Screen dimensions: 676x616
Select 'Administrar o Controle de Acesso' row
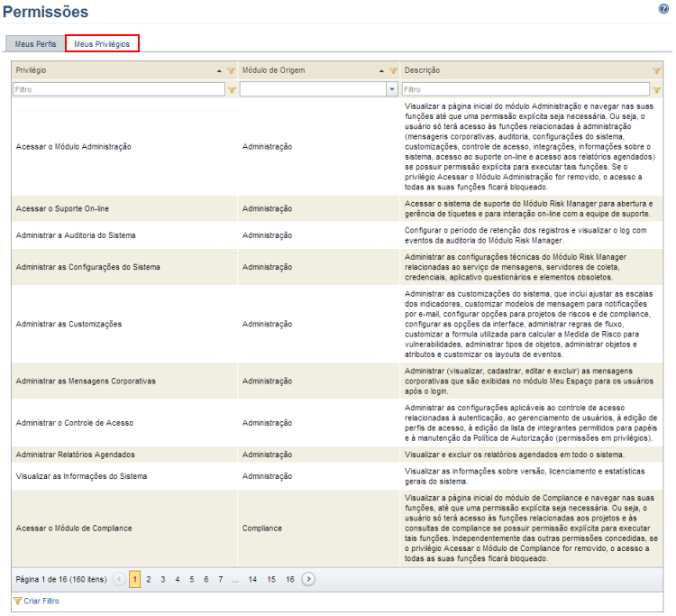[x=338, y=423]
